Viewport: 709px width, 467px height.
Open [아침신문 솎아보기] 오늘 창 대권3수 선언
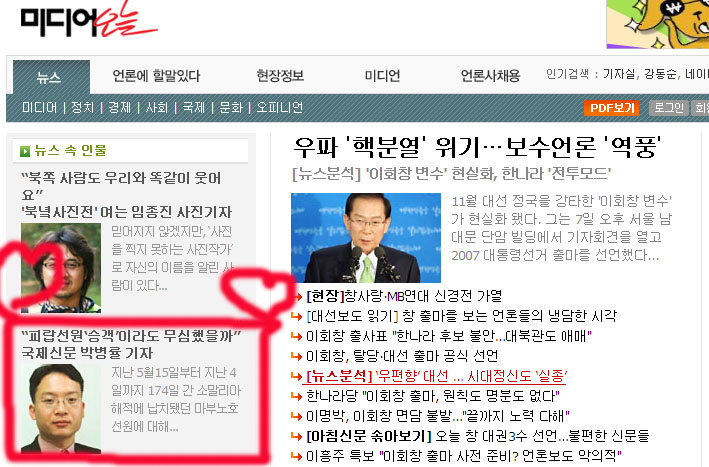[x=477, y=436]
